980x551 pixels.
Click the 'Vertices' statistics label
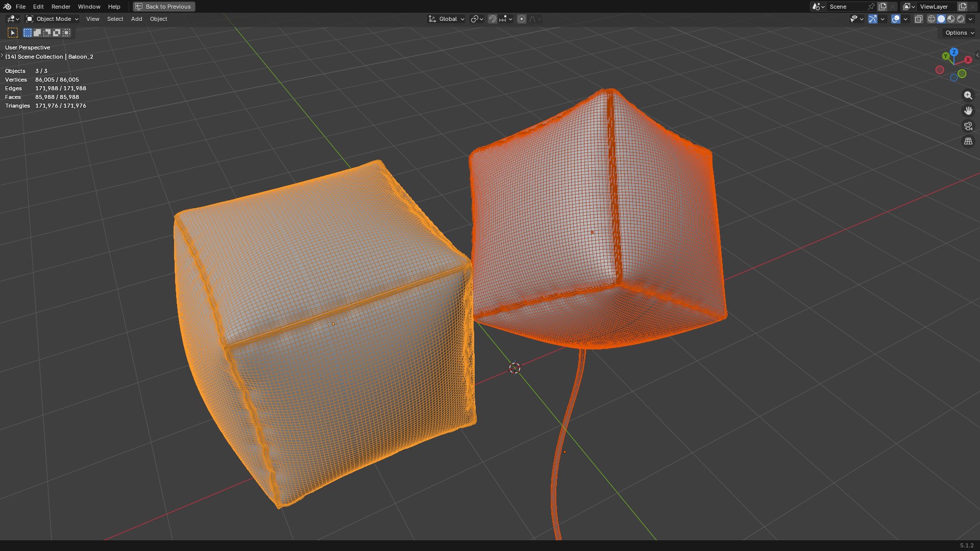coord(16,80)
